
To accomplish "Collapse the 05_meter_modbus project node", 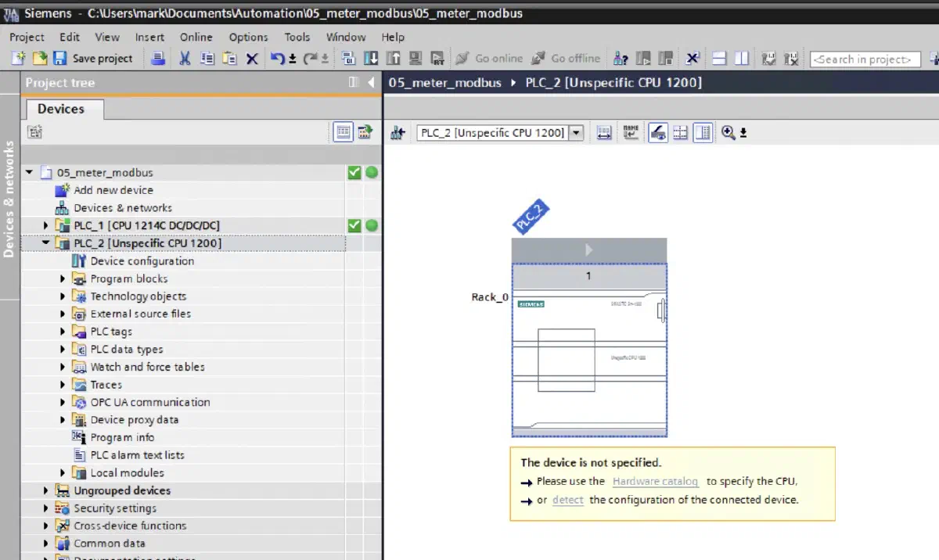I will click(30, 173).
